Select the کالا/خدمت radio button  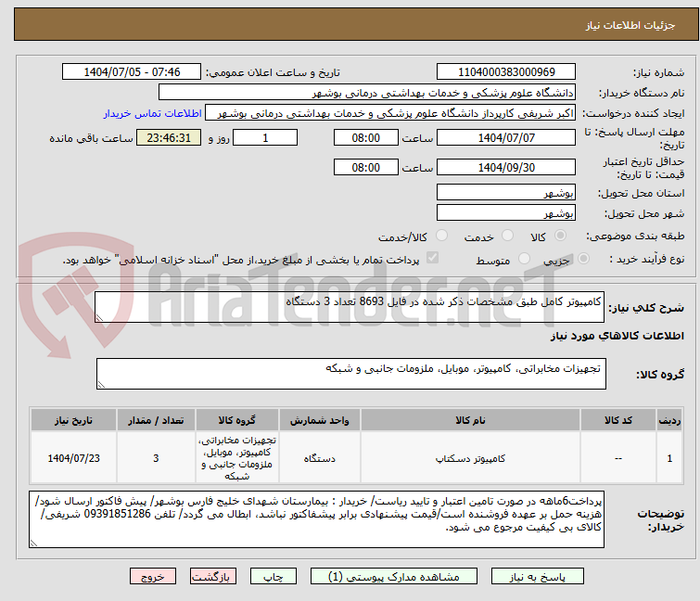pyautogui.click(x=441, y=236)
